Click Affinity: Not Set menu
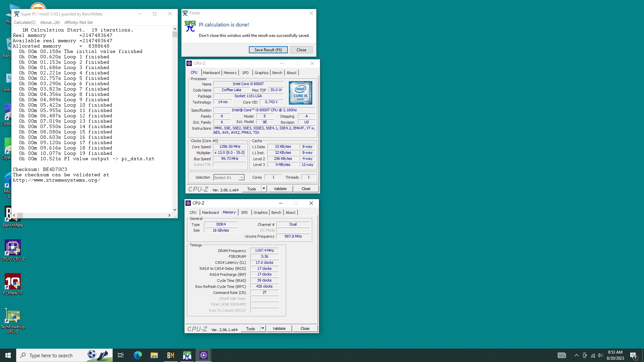This screenshot has width=644, height=362. [x=78, y=22]
